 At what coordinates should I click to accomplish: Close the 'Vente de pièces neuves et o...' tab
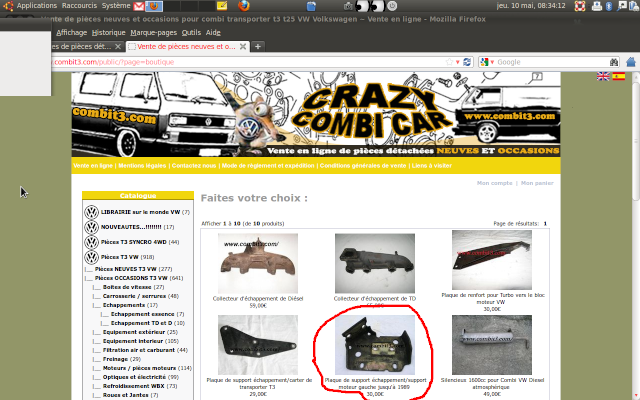[x=243, y=47]
